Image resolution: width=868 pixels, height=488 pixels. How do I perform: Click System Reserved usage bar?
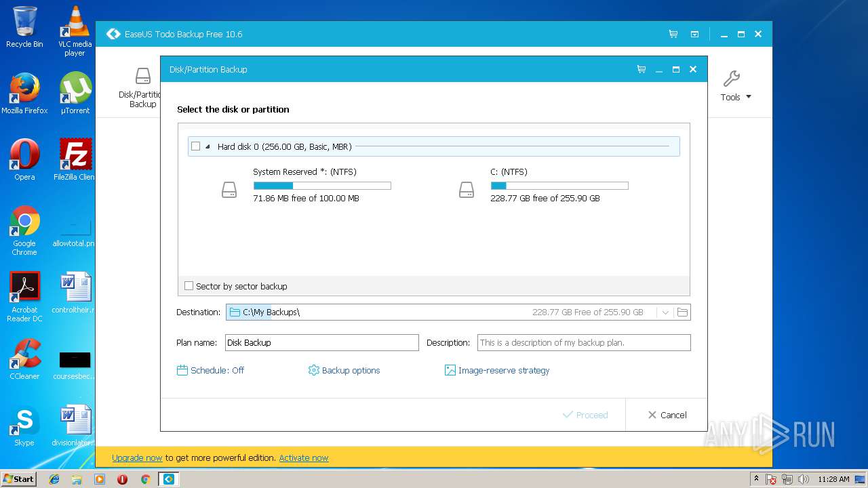tap(322, 186)
